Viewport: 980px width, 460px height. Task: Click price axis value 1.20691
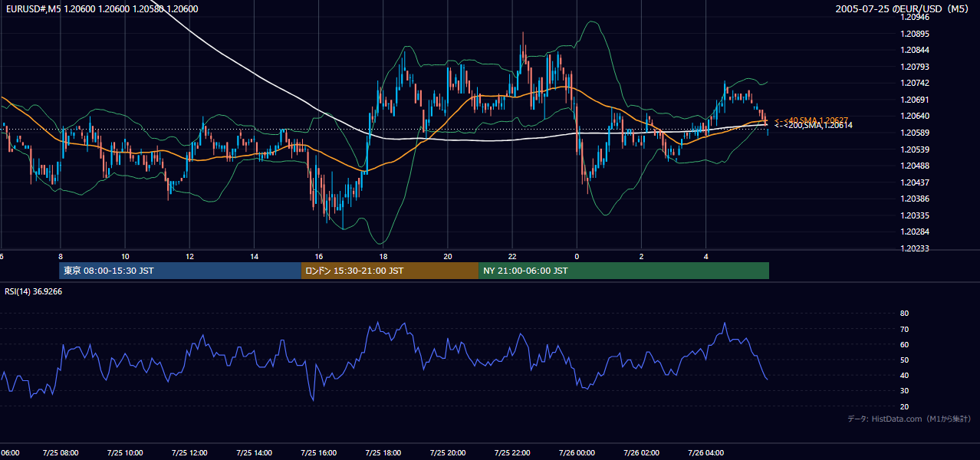pos(916,100)
